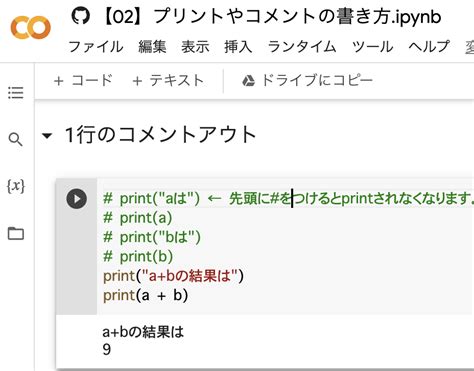
Task: Open GitHub icon beside notebook title
Action: (x=80, y=16)
